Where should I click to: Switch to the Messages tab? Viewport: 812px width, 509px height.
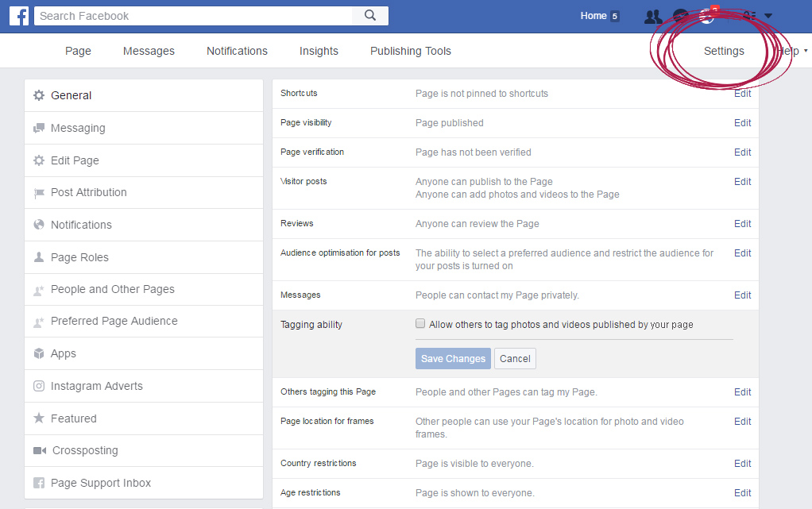pyautogui.click(x=149, y=51)
